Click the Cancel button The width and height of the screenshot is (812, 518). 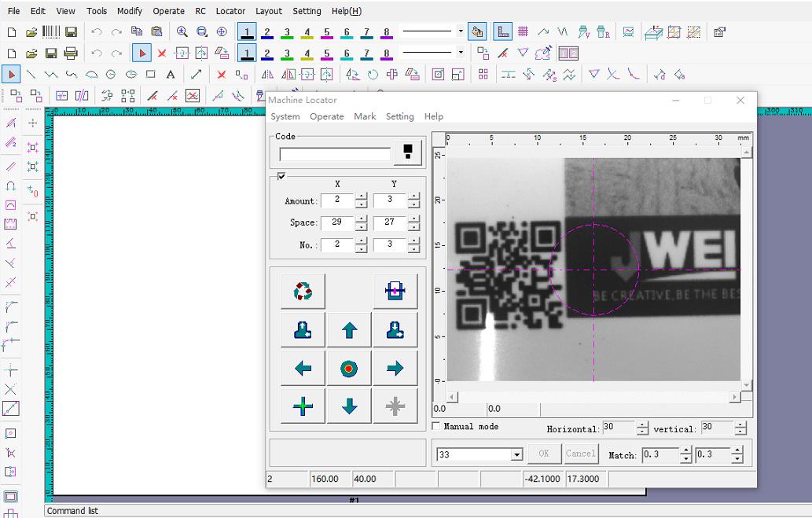(581, 454)
